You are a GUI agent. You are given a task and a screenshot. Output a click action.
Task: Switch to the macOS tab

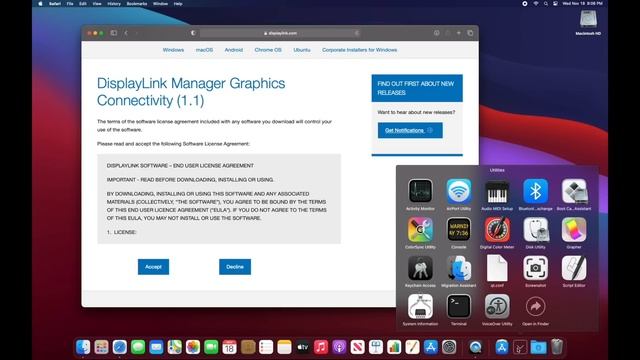tap(204, 50)
